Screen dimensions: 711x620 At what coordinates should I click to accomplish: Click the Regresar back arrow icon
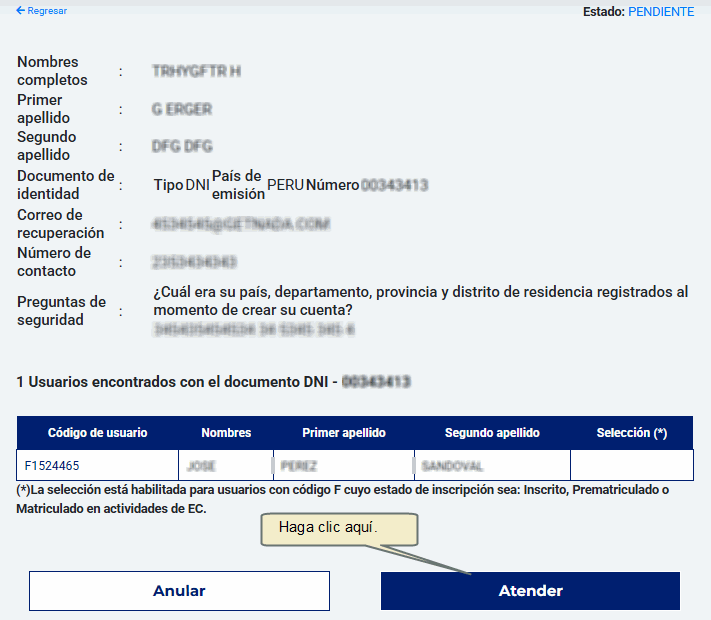pos(20,10)
